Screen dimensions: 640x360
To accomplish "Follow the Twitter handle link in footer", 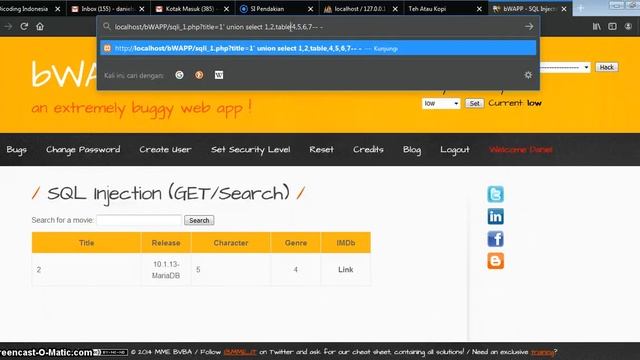I will pos(240,352).
